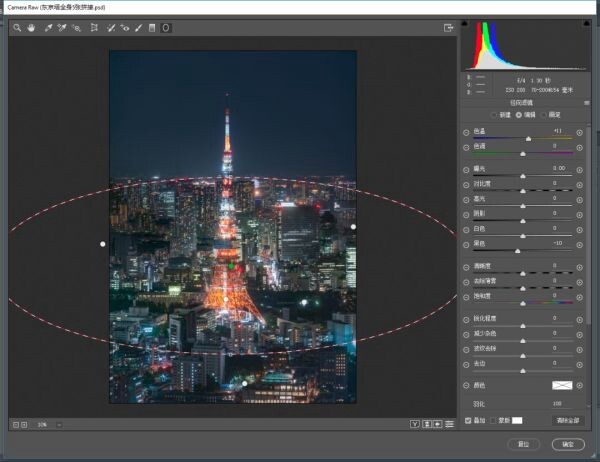Click the 色调 slider handle
The height and width of the screenshot is (462, 600).
523,154
